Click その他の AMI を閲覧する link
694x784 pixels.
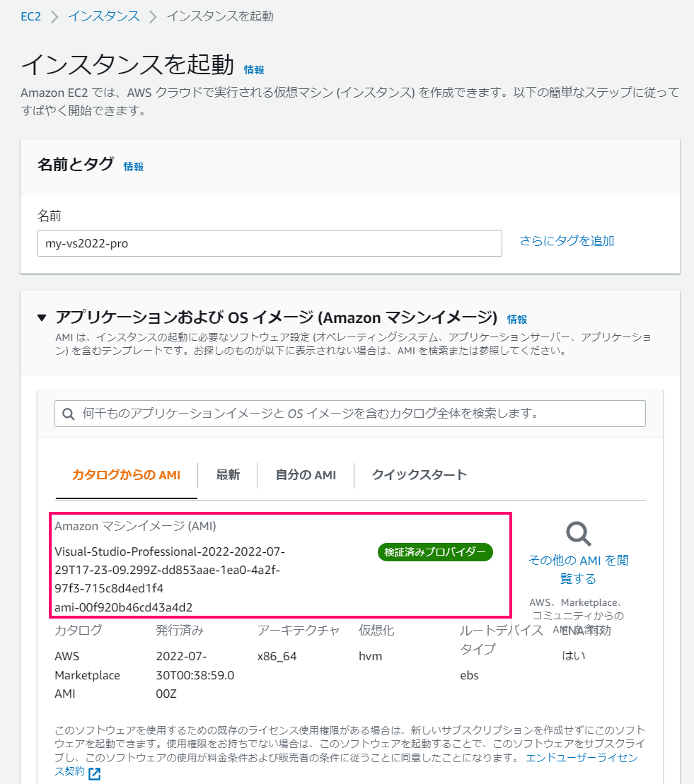579,570
